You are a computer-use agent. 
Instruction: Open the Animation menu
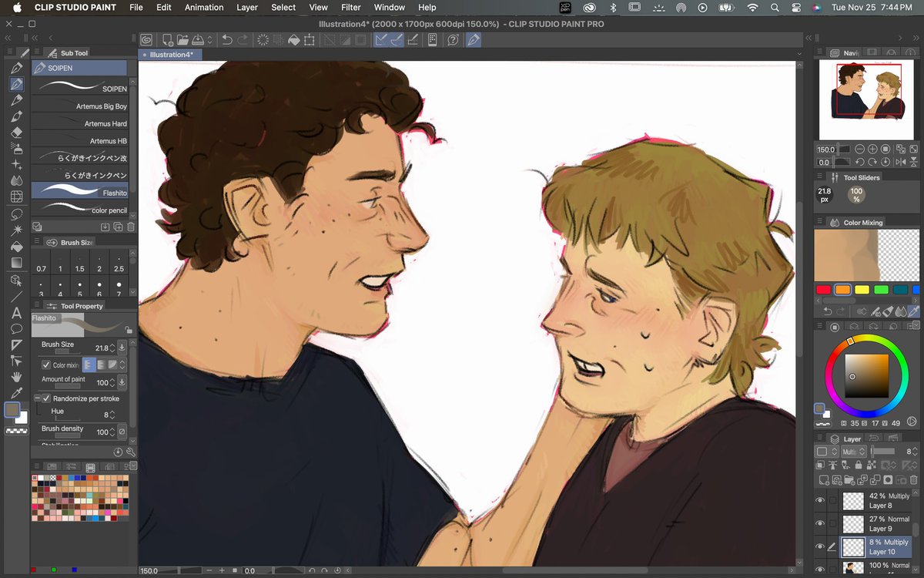[x=203, y=8]
